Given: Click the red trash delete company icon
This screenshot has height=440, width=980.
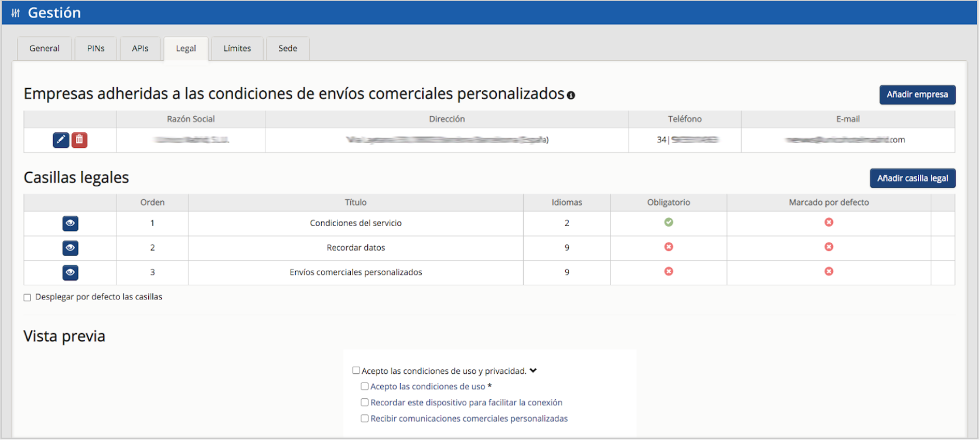Looking at the screenshot, I should point(80,140).
